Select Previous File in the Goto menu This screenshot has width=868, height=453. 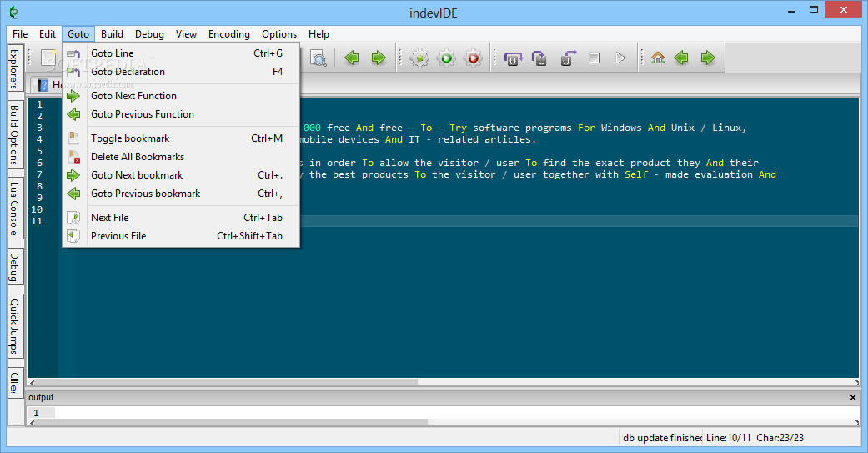tap(181, 236)
